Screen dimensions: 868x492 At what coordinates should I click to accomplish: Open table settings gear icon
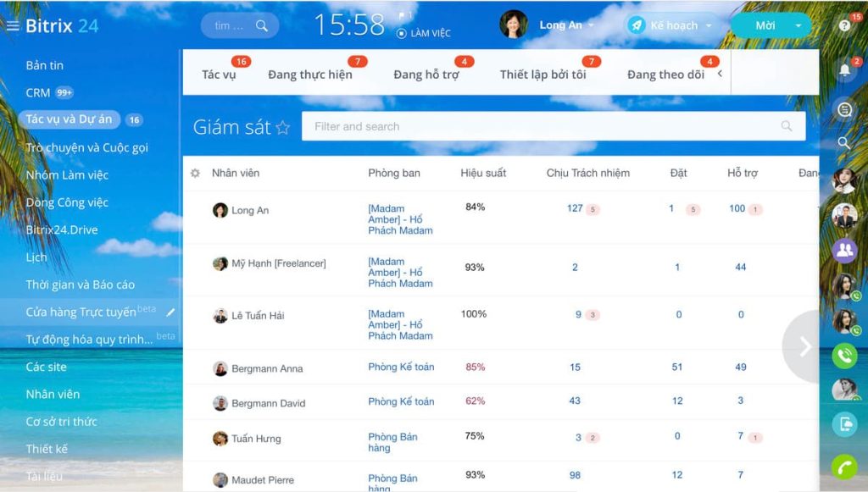pos(196,173)
